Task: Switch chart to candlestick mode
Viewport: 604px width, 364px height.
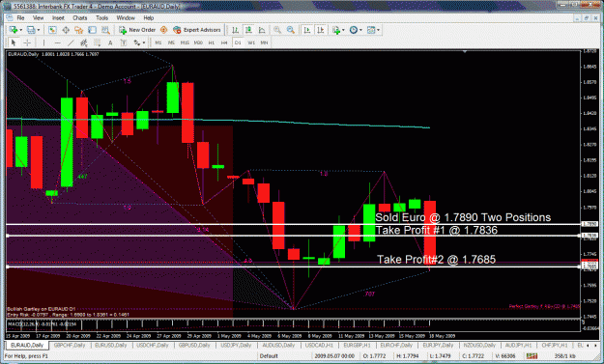Action: click(x=248, y=30)
